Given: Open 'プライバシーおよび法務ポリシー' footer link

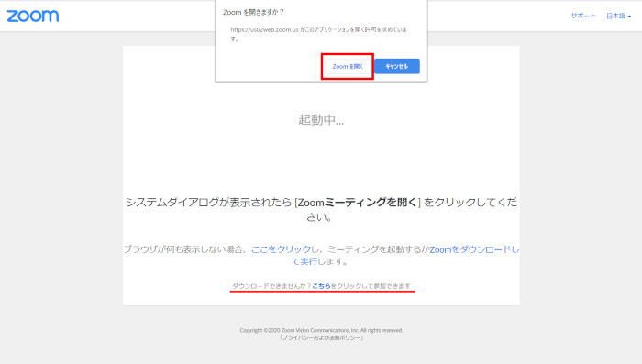Looking at the screenshot, I should 321,337.
